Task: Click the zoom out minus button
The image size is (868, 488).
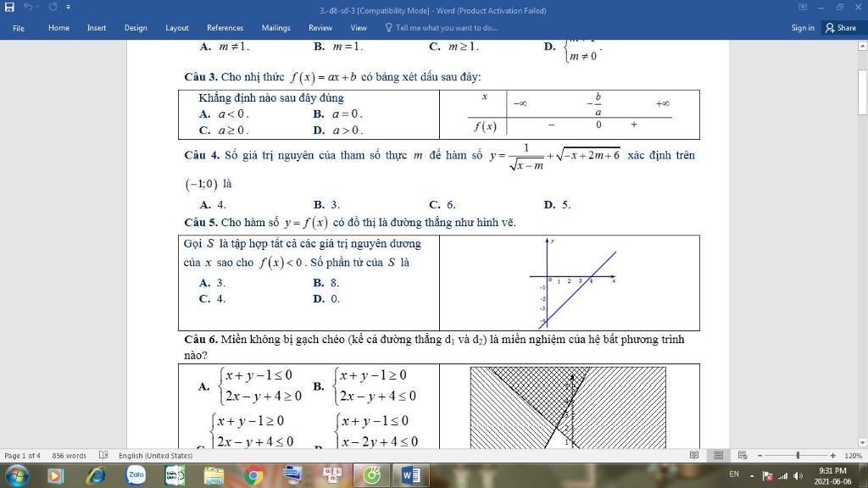Action: coord(760,455)
